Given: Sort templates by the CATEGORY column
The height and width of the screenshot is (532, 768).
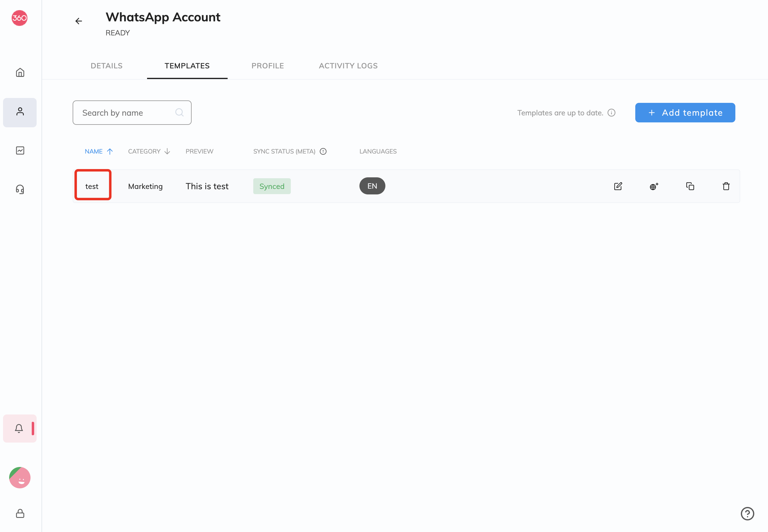Looking at the screenshot, I should click(x=149, y=152).
